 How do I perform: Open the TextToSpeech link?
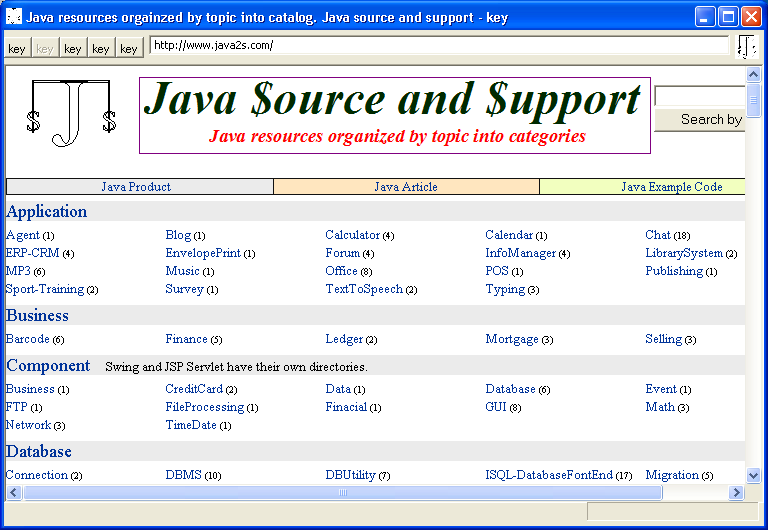[364, 289]
